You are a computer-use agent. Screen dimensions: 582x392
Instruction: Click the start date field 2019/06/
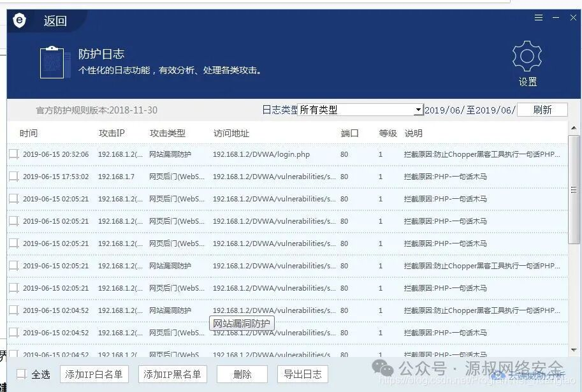pyautogui.click(x=444, y=110)
